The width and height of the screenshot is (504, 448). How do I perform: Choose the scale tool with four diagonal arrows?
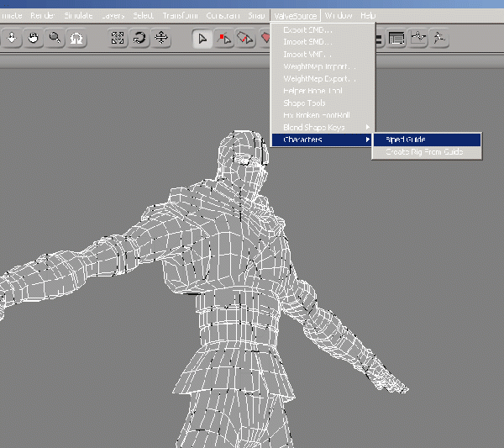(x=118, y=39)
